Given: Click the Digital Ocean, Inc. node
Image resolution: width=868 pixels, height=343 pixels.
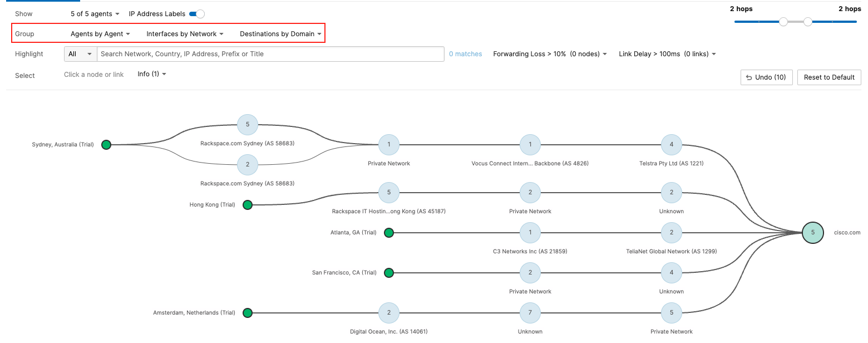Looking at the screenshot, I should 388,313.
